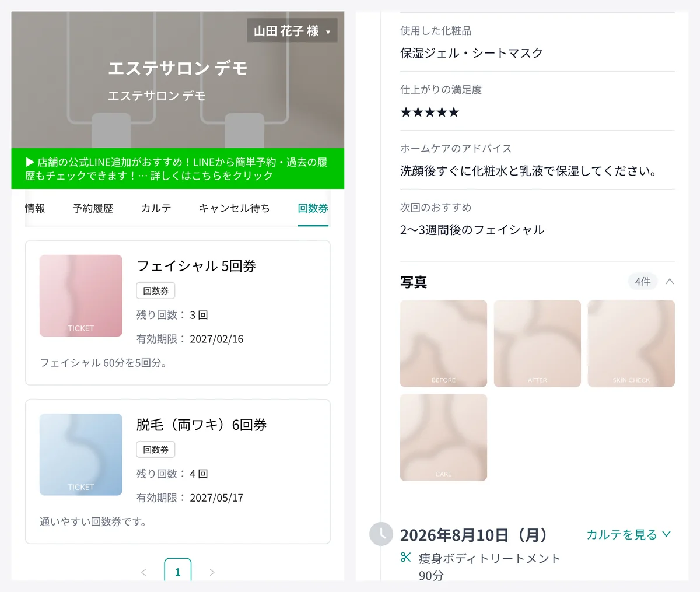Click 有効期限 2027/05/17 text
This screenshot has width=700, height=592.
pyautogui.click(x=190, y=498)
